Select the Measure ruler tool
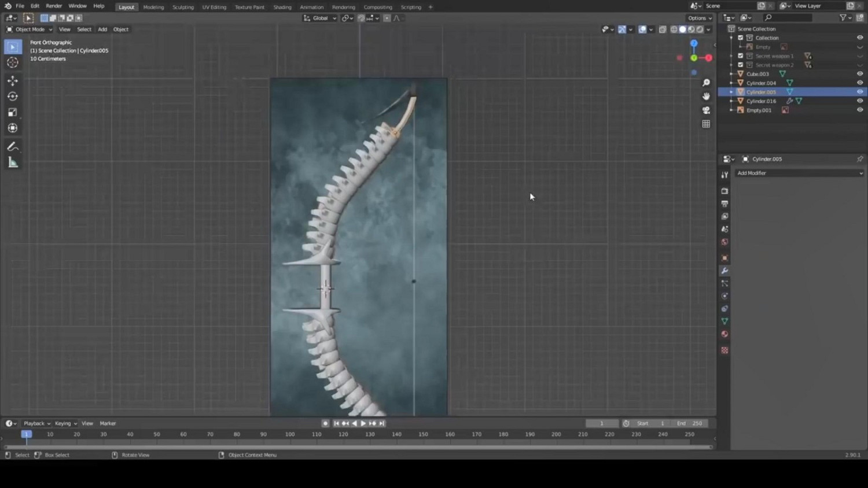The width and height of the screenshot is (868, 488). [13, 162]
